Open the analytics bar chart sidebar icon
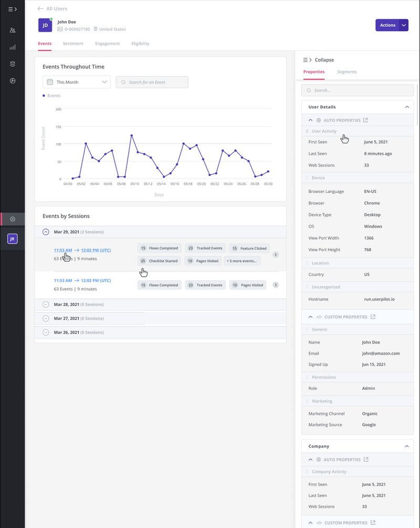Viewport: 420px width, 528px height. coord(12,47)
